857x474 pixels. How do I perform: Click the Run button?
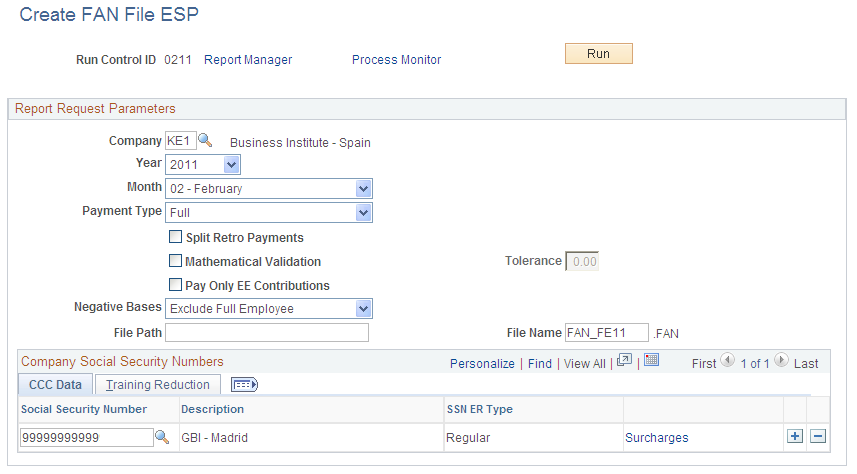tap(598, 54)
